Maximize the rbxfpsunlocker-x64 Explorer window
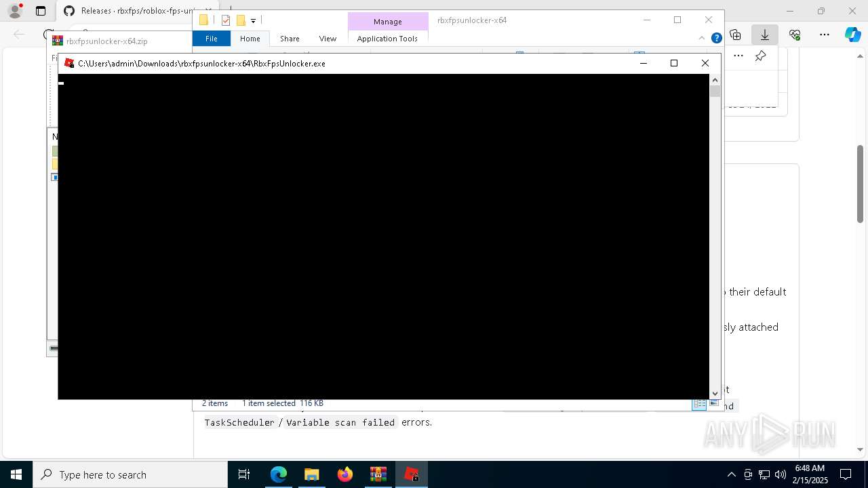Viewport: 868px width, 488px height. point(677,20)
